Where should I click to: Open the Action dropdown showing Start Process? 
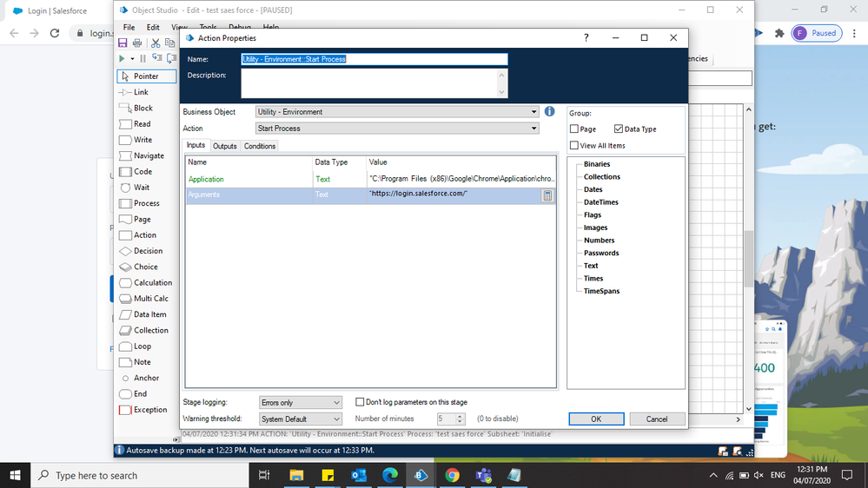tap(397, 129)
